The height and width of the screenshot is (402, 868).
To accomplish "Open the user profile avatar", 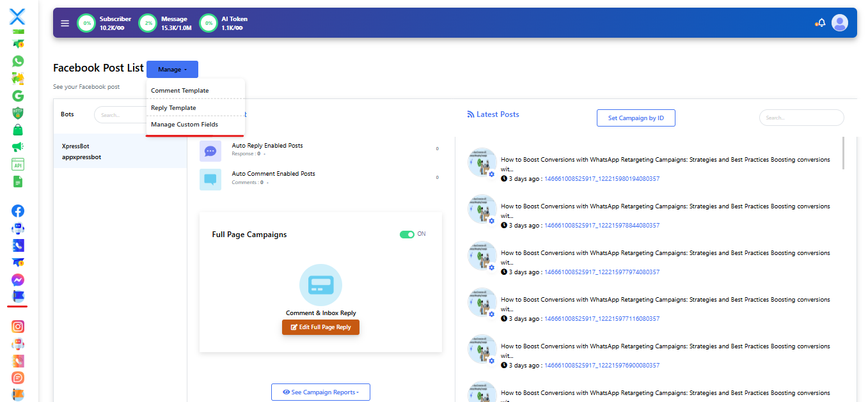I will (839, 23).
